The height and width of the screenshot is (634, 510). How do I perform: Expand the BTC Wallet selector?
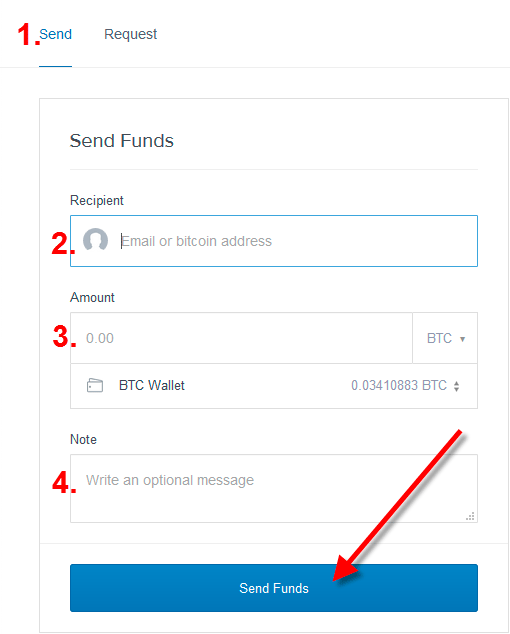[x=274, y=386]
